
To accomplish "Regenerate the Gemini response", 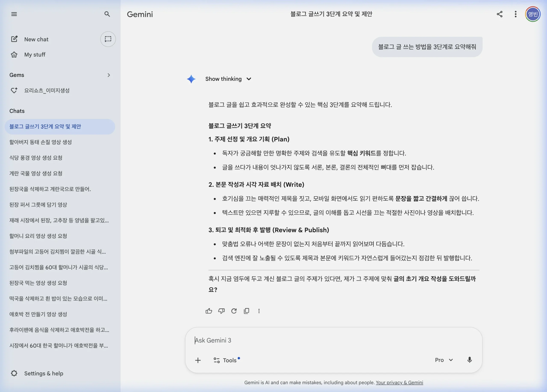I will [x=234, y=311].
